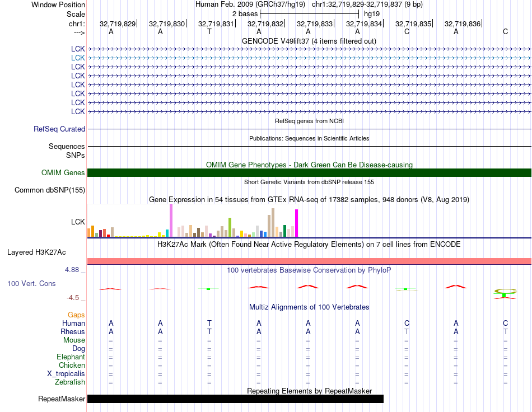Open the Common dbSNP(155) track label
Screen dimensions: 532x412
49,190
